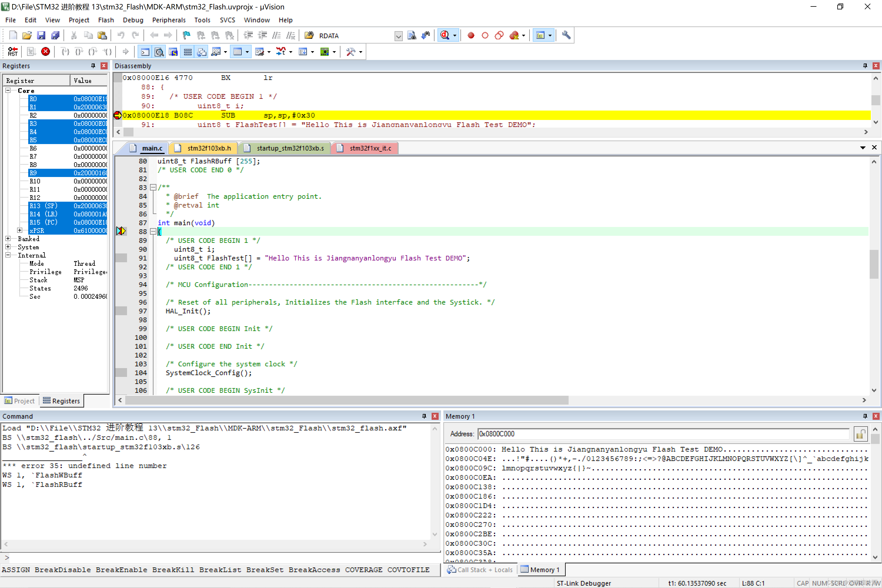This screenshot has height=588, width=882.
Task: Select the R13 (SP) register row
Action: 68,206
